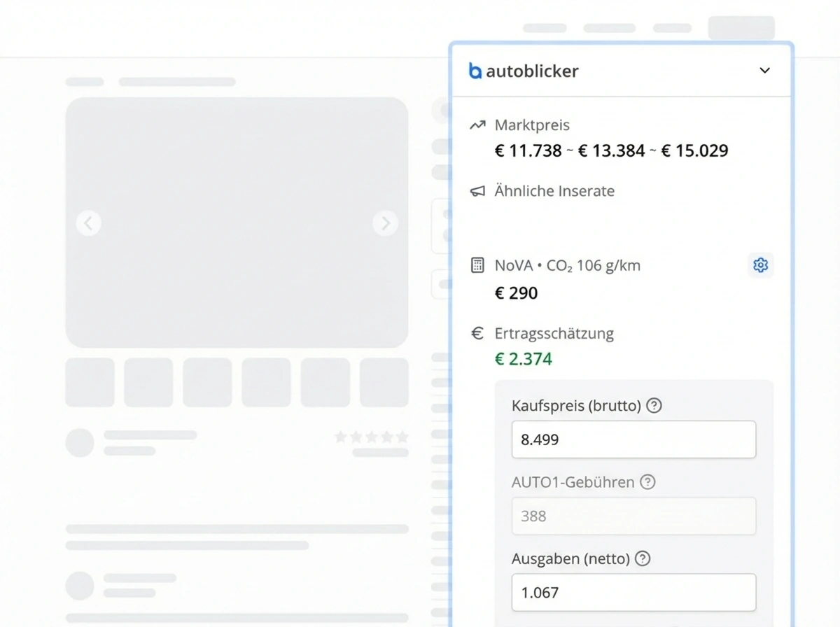Click the NoVA calculator icon
This screenshot has height=627, width=840.
tap(477, 265)
